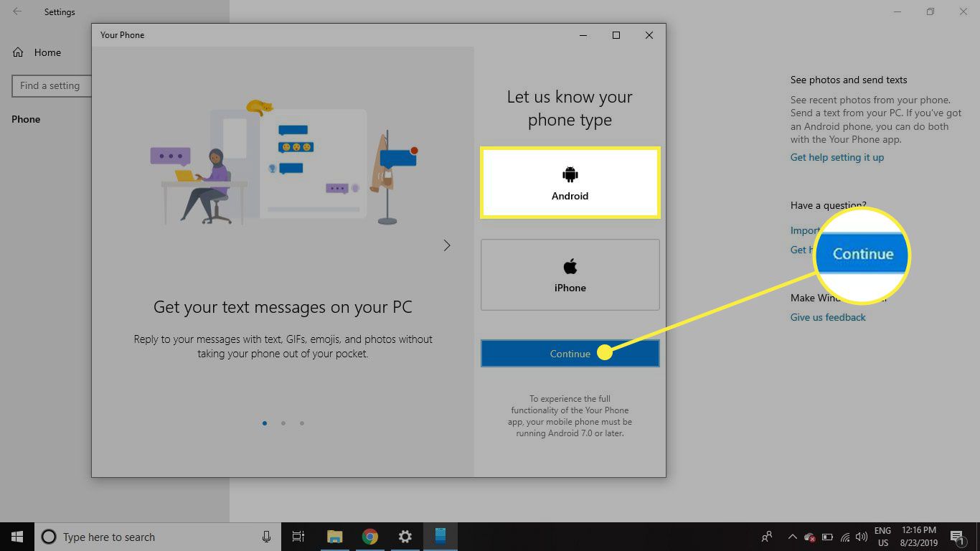The width and height of the screenshot is (980, 551).
Task: Click the blue Continue button
Action: coord(570,353)
